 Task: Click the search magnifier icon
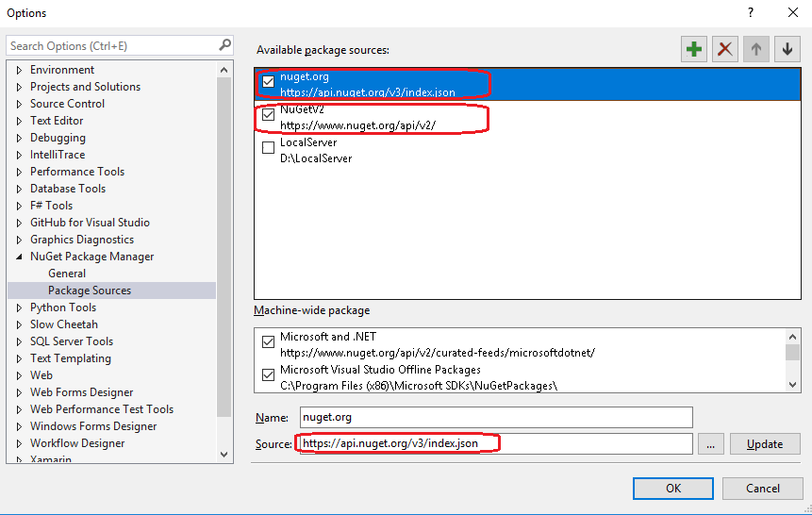click(224, 45)
